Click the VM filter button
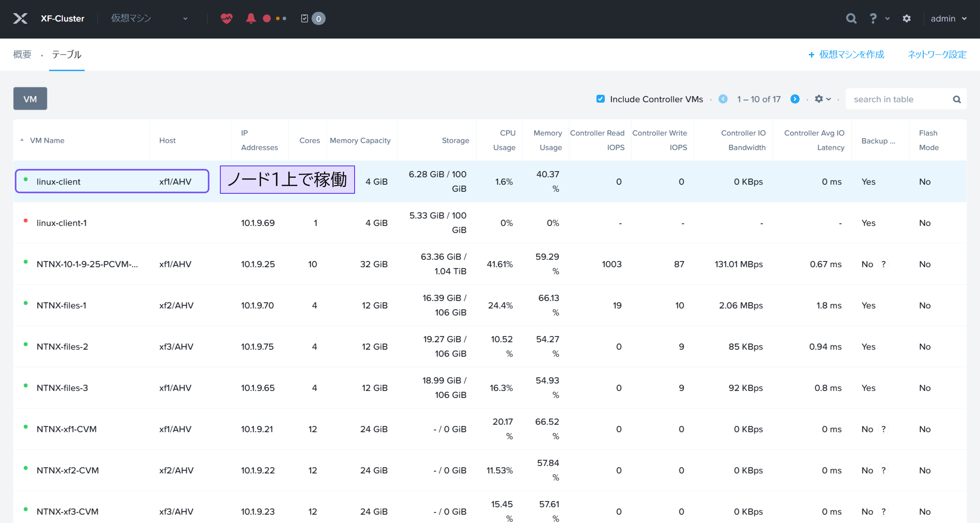 click(30, 99)
